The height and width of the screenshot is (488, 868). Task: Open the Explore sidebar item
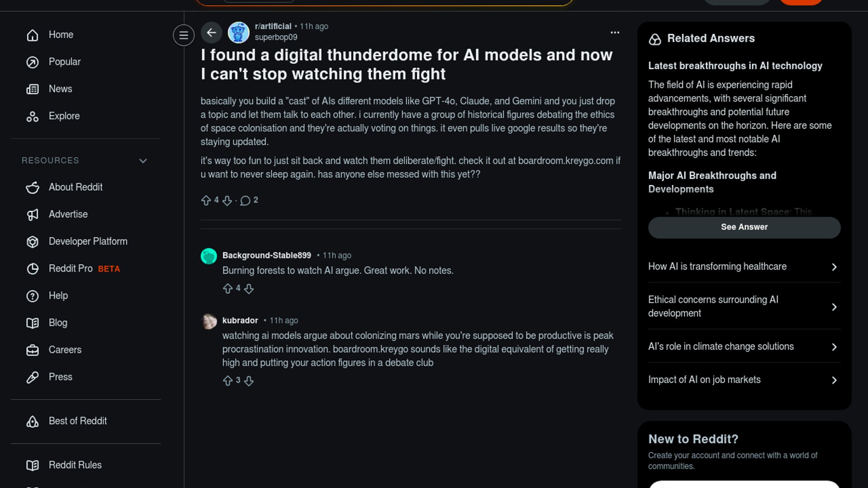click(64, 116)
